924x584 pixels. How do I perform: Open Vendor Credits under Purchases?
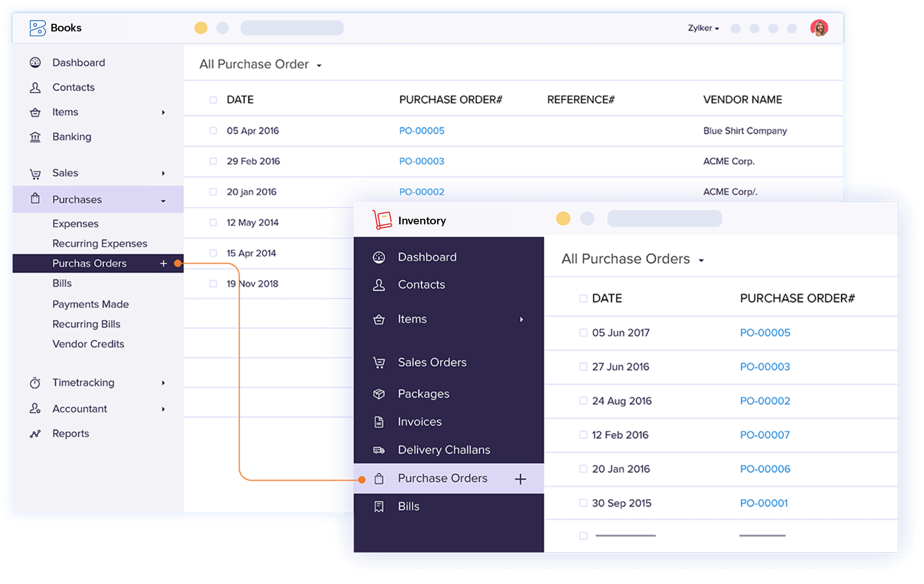(88, 344)
